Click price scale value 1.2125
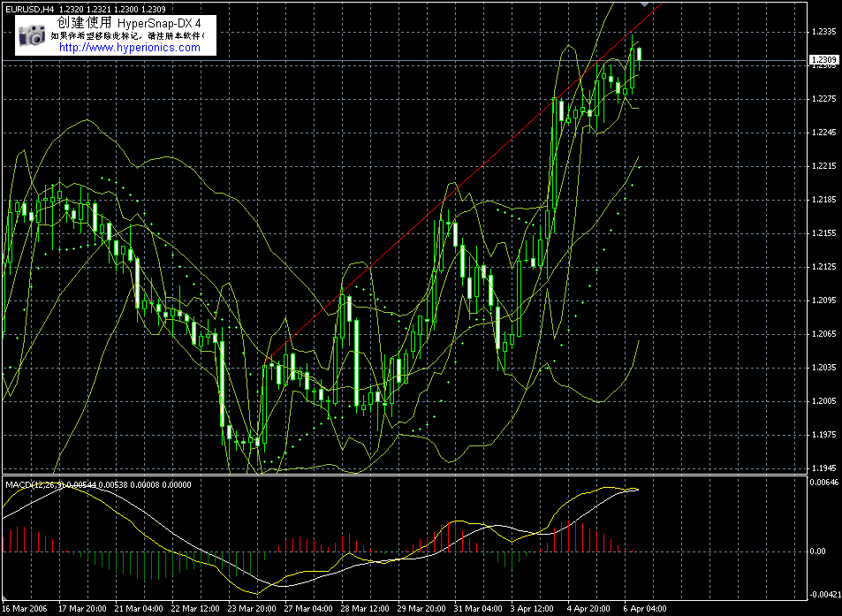The image size is (842, 616). [824, 266]
